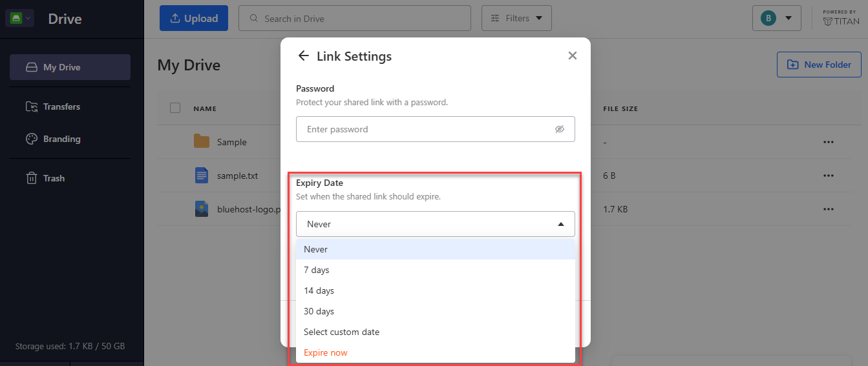Open the Expiry Date dropdown showing Never
Image resolution: width=868 pixels, height=366 pixels.
(435, 224)
